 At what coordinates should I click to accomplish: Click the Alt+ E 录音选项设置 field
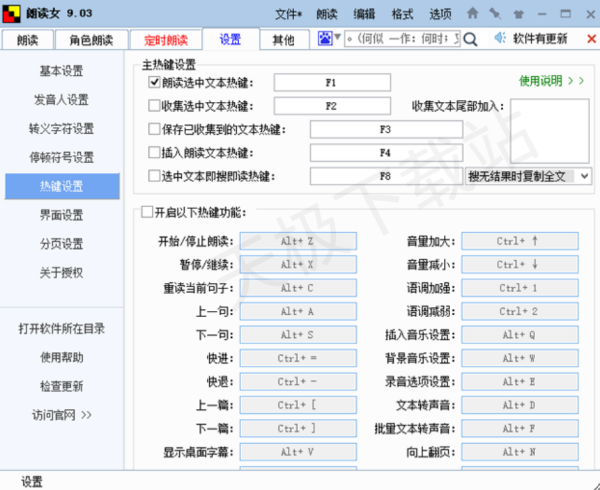click(520, 381)
